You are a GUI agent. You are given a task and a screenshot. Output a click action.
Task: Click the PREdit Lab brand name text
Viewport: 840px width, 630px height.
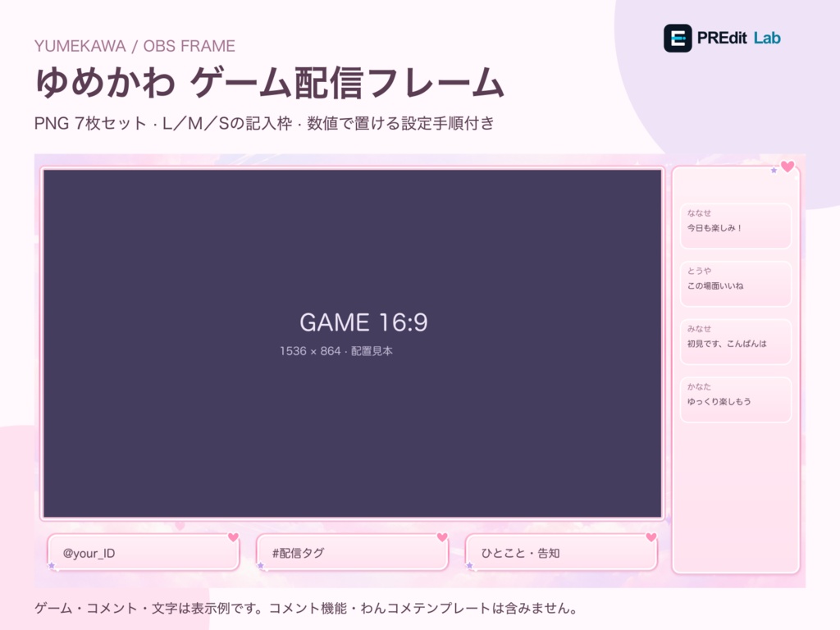coord(739,38)
